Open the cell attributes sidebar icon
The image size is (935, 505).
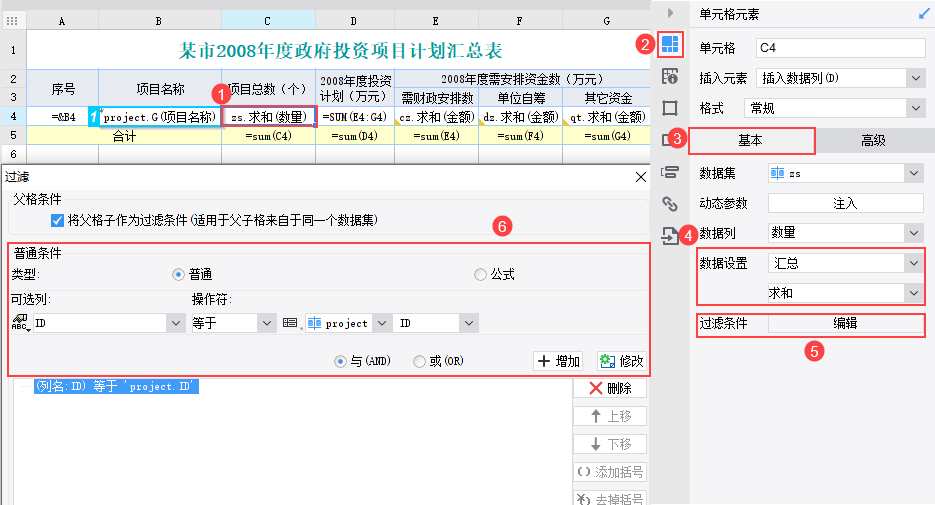670,76
